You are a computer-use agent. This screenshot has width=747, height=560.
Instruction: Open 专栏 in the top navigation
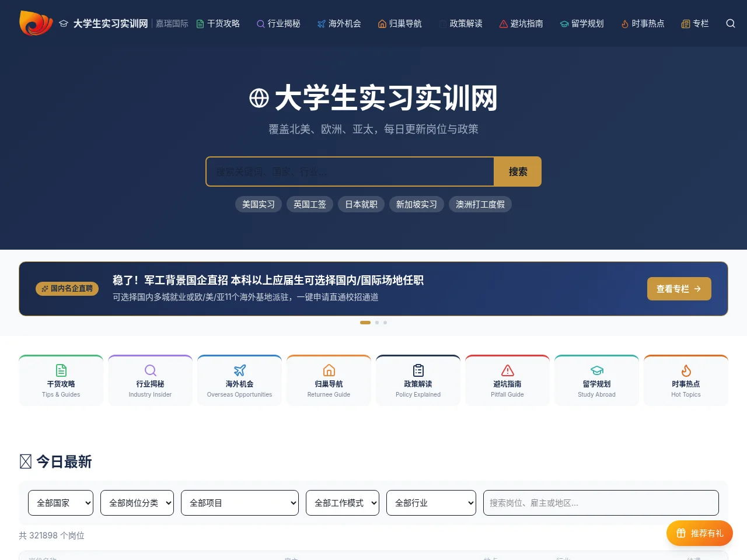click(x=696, y=24)
